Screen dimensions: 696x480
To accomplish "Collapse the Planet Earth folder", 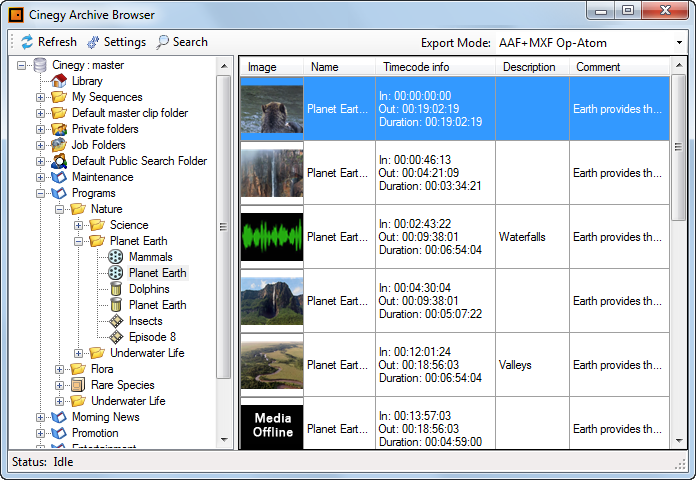I will 78,241.
